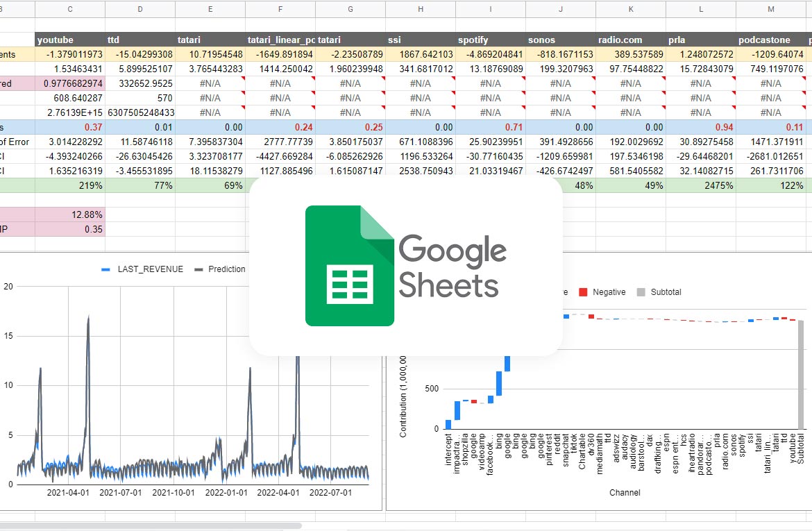This screenshot has width=812, height=531.
Task: Select the red 0.37 value cell
Action: pos(70,127)
